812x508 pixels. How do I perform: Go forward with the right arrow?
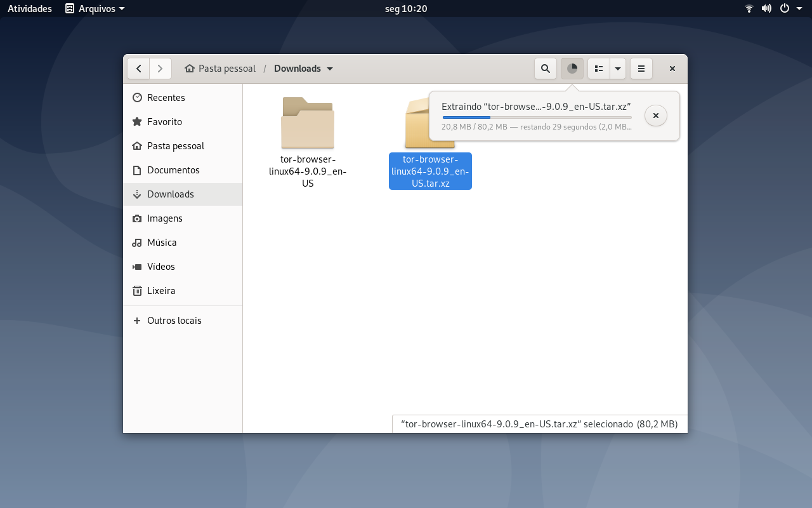[x=160, y=69]
